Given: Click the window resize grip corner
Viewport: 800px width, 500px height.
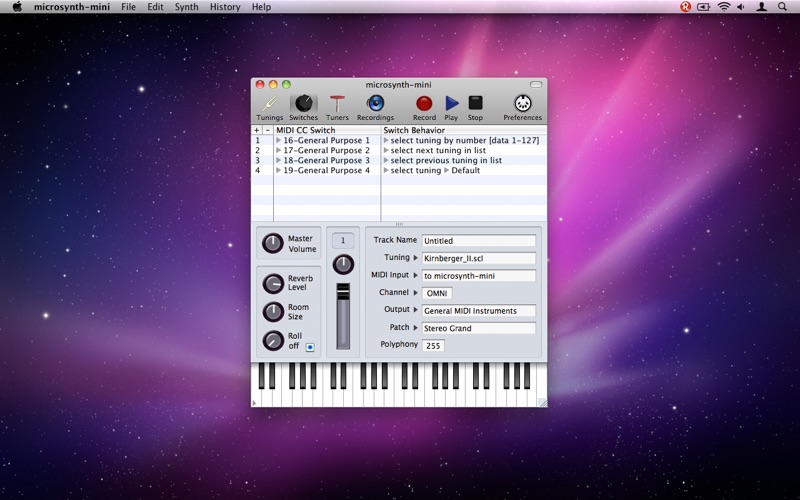Looking at the screenshot, I should 543,403.
